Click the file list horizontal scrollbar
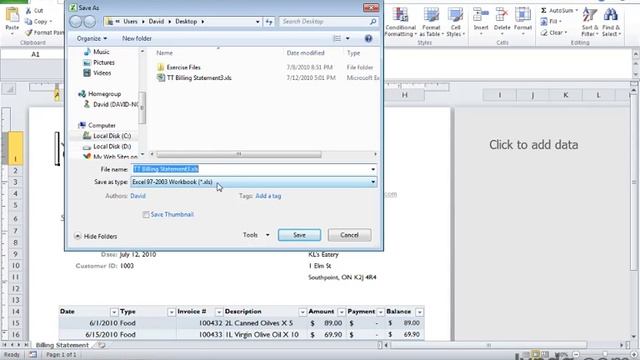The width and height of the screenshot is (640, 360). 239,154
